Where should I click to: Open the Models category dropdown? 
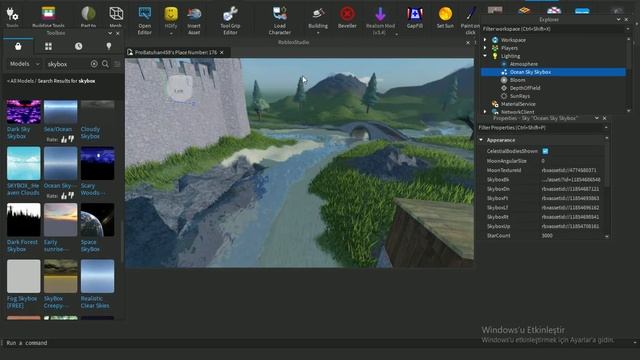pos(24,64)
